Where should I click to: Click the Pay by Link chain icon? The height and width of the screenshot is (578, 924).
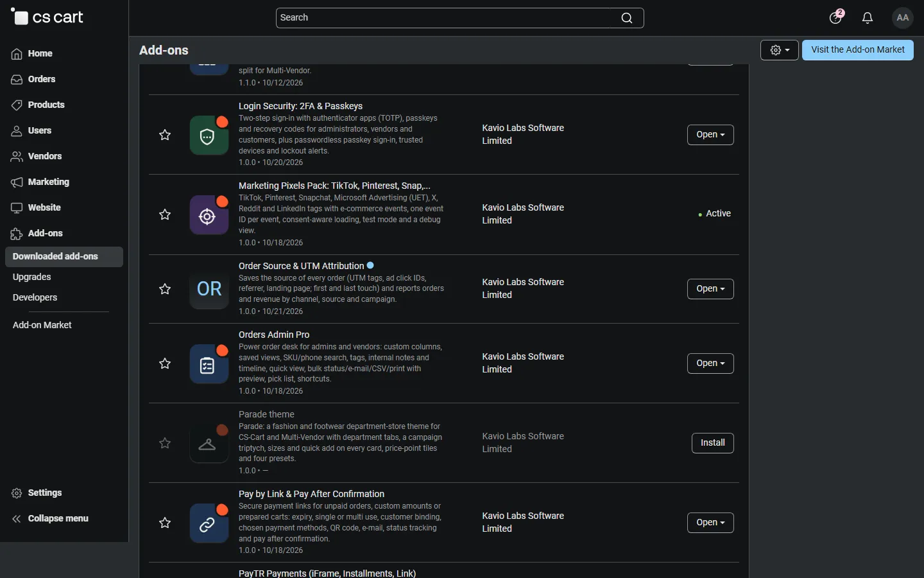[209, 523]
